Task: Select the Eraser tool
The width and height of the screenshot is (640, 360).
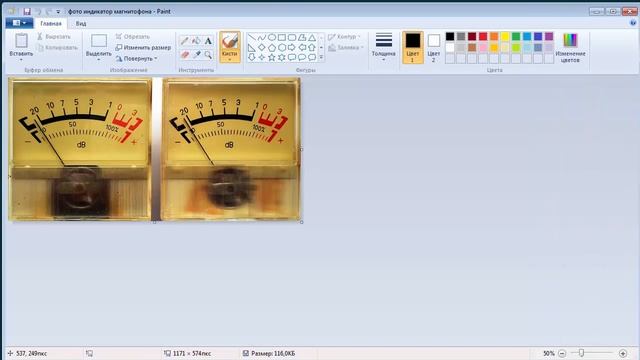Action: click(184, 54)
